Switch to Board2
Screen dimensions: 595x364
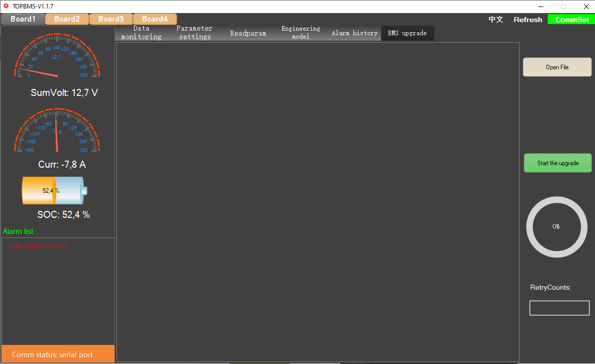[67, 19]
